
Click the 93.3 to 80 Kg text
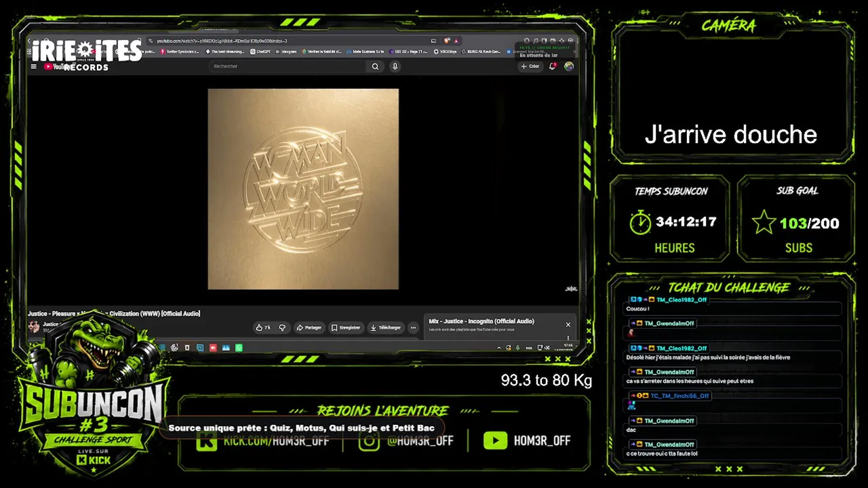coord(547,381)
